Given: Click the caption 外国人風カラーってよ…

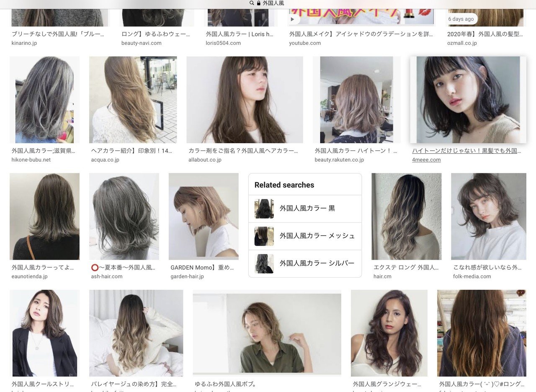Looking at the screenshot, I should point(43,267).
